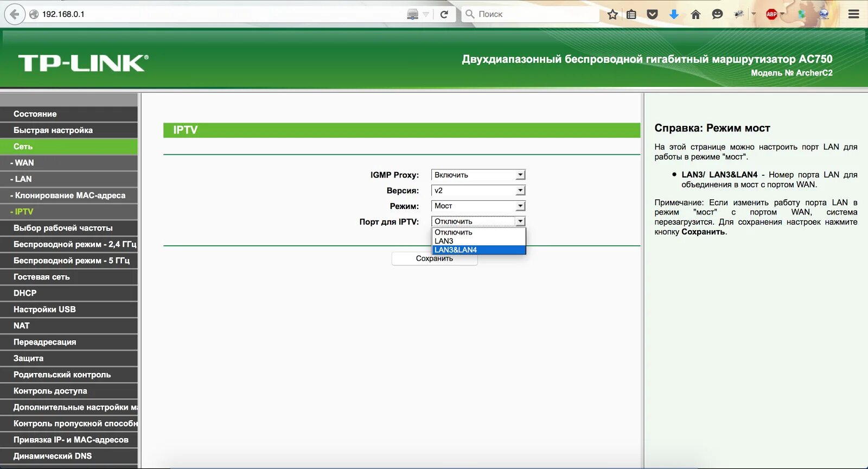
Task: Click the Поиск search field
Action: click(532, 14)
